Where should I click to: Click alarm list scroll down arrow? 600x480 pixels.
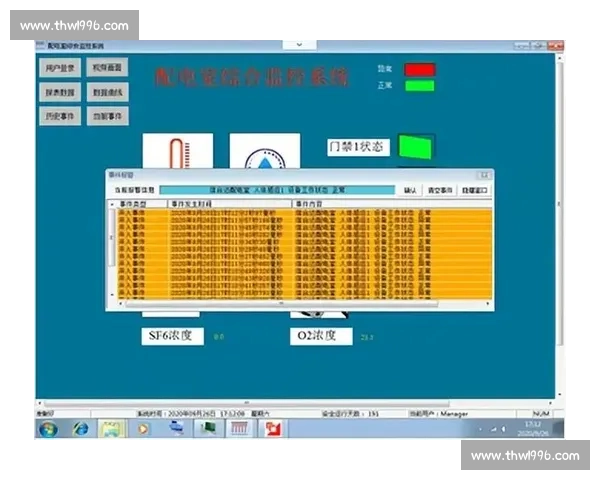[112, 295]
